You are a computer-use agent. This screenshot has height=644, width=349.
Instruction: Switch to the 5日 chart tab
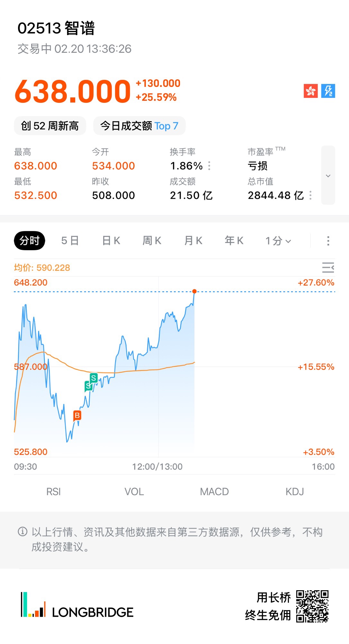(x=70, y=241)
